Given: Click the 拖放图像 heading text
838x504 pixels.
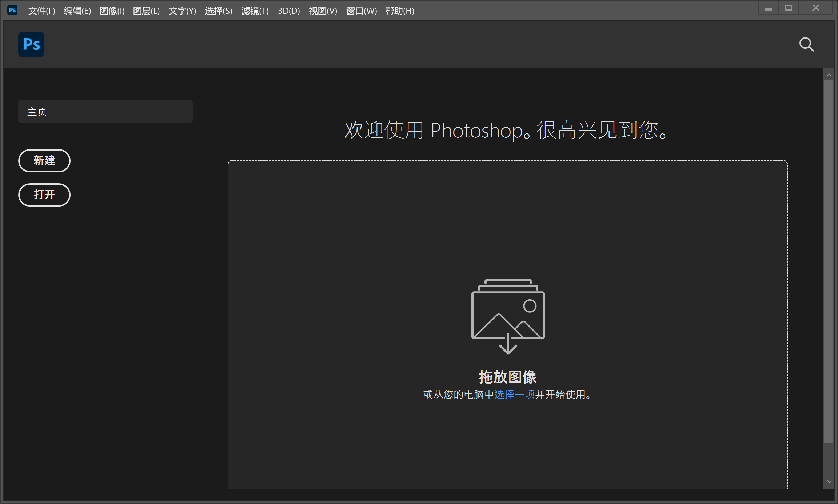Looking at the screenshot, I should [508, 377].
